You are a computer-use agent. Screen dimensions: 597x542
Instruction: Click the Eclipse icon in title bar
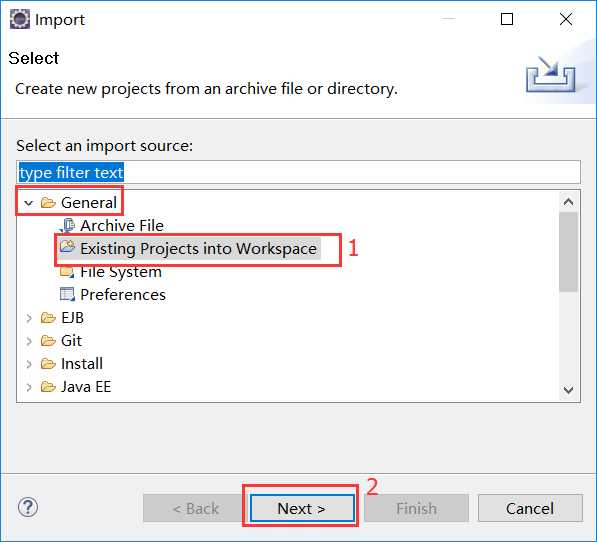click(x=20, y=19)
